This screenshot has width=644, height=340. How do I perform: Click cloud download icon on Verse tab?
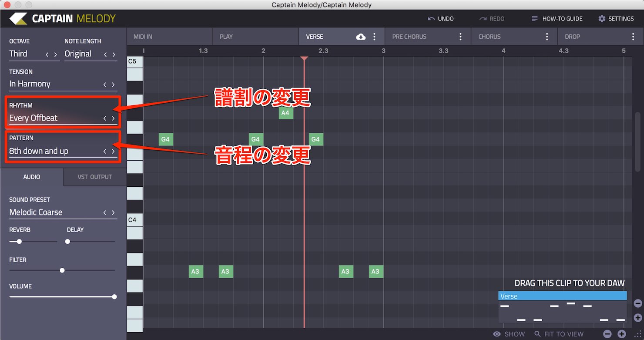[x=361, y=37]
